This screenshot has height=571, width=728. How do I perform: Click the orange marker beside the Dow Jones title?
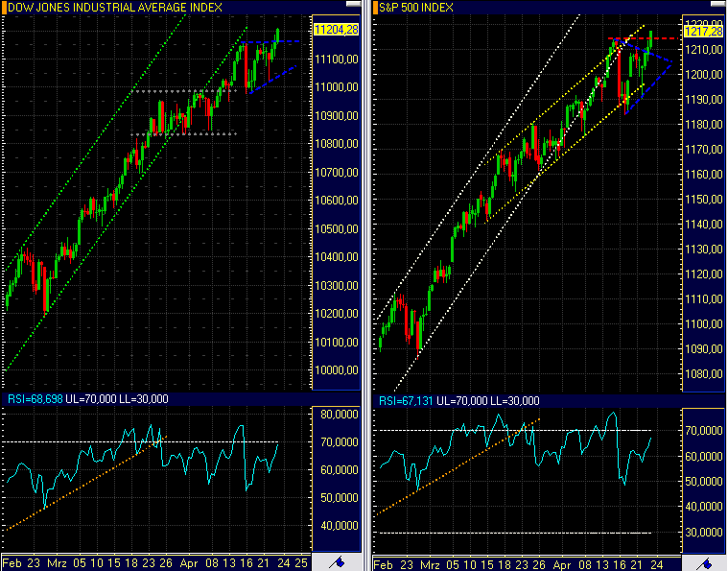(x=4, y=7)
